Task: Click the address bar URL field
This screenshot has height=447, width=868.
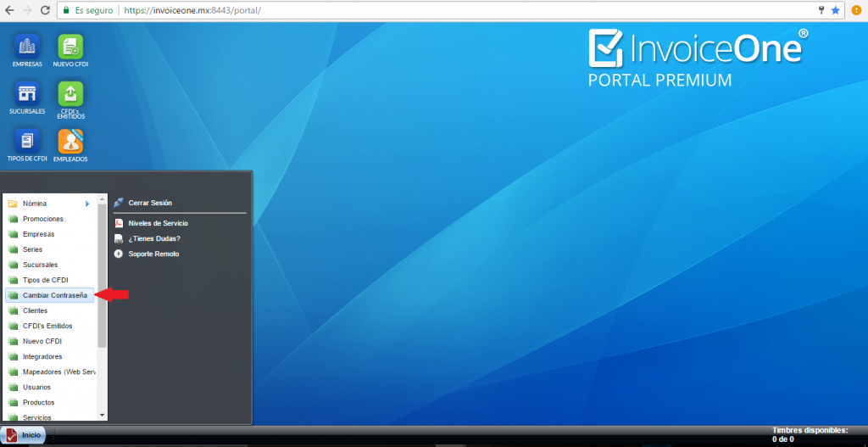Action: [451, 10]
